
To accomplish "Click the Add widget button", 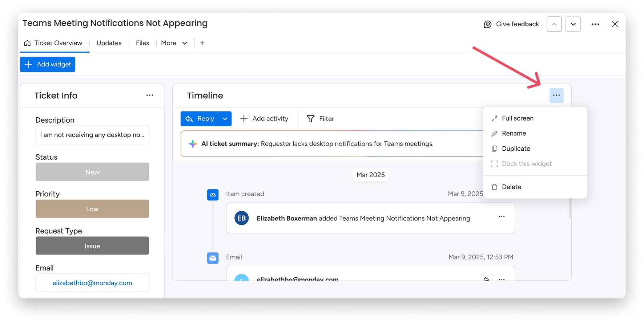I will (48, 64).
